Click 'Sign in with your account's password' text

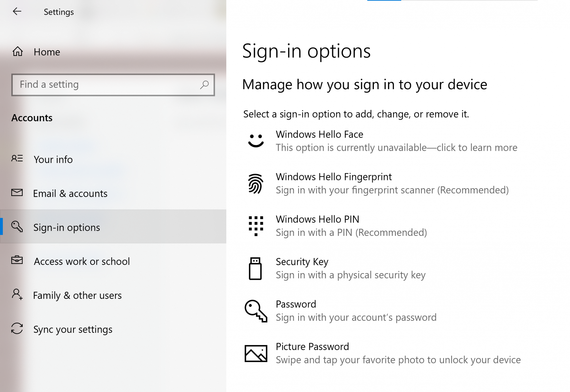click(x=356, y=317)
